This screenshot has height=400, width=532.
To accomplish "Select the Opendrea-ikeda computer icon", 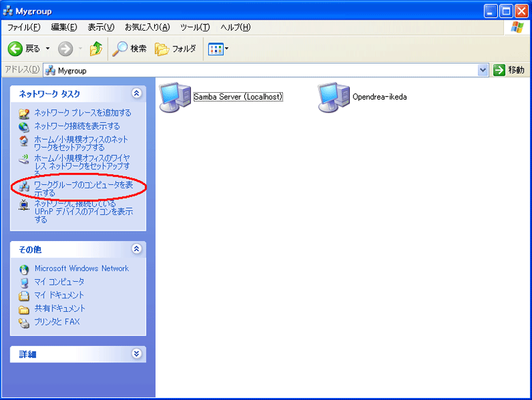I will tap(334, 97).
